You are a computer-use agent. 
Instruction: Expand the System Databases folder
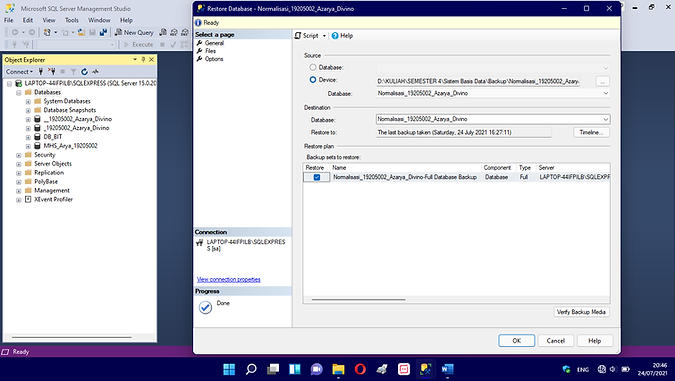click(28, 102)
